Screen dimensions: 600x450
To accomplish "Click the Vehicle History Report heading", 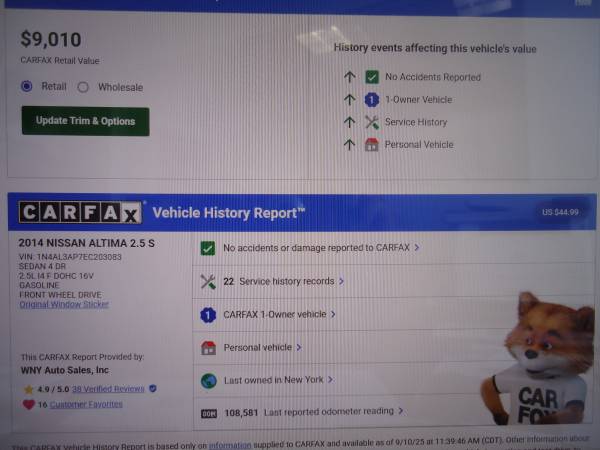I will 229,213.
